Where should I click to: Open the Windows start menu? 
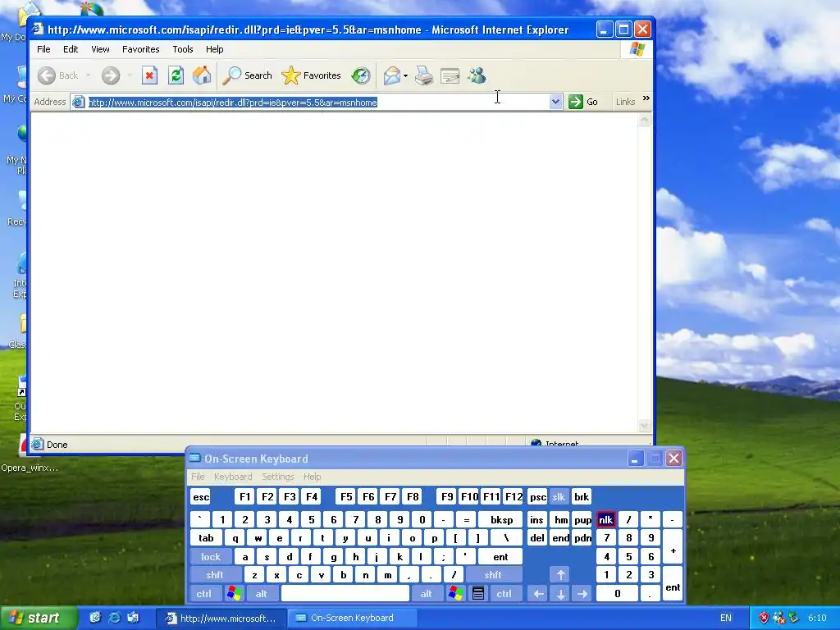[x=38, y=618]
